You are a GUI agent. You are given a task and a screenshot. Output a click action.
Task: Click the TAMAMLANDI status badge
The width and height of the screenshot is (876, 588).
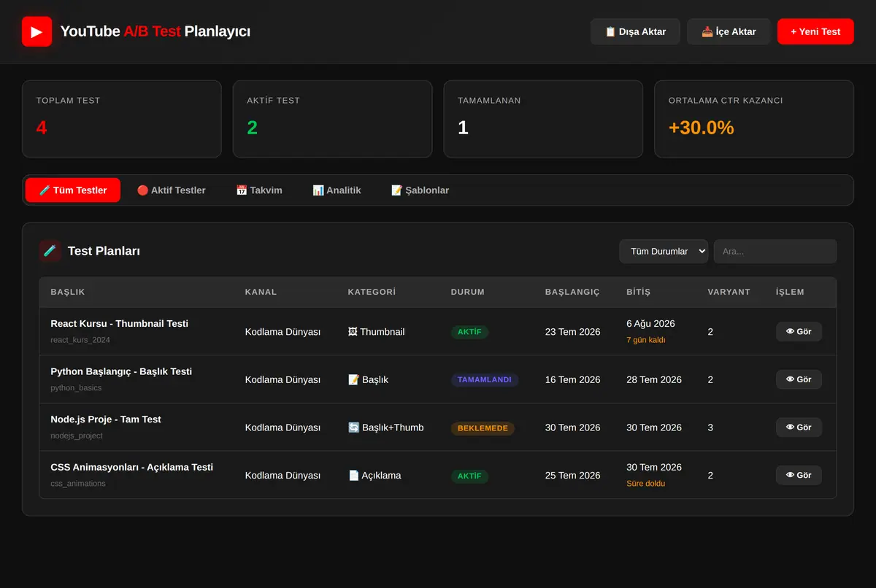(x=485, y=380)
